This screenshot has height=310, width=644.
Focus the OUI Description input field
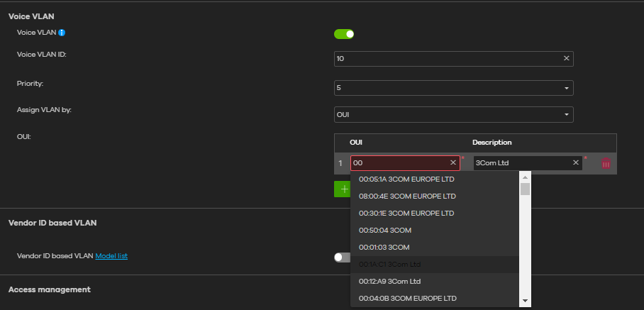521,163
